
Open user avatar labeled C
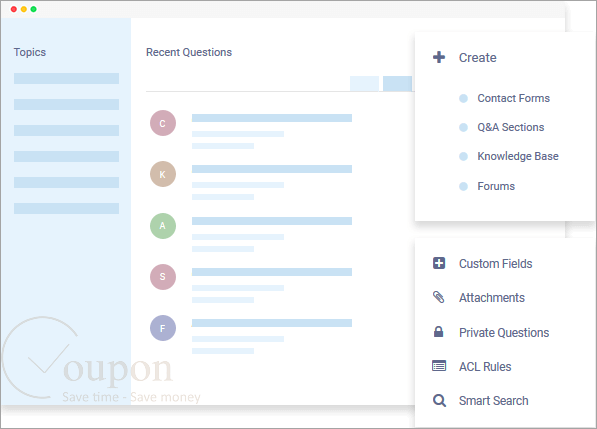click(163, 123)
